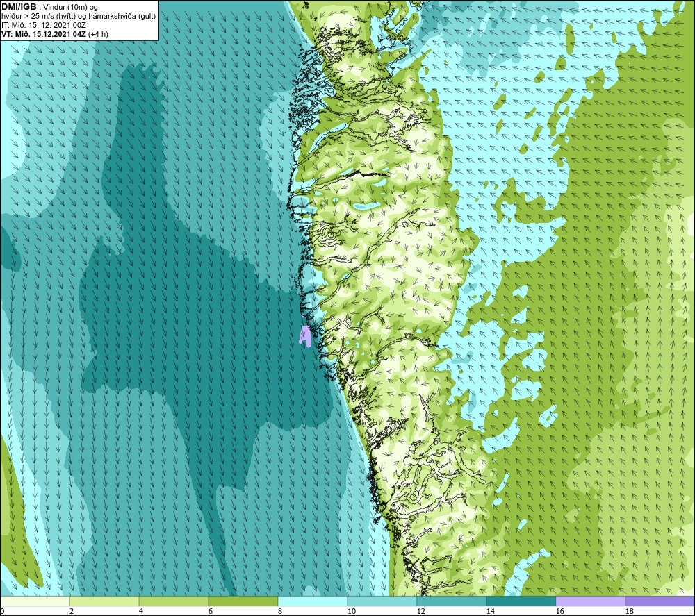
Task: Click the legend scale label '16'
Action: 559,612
